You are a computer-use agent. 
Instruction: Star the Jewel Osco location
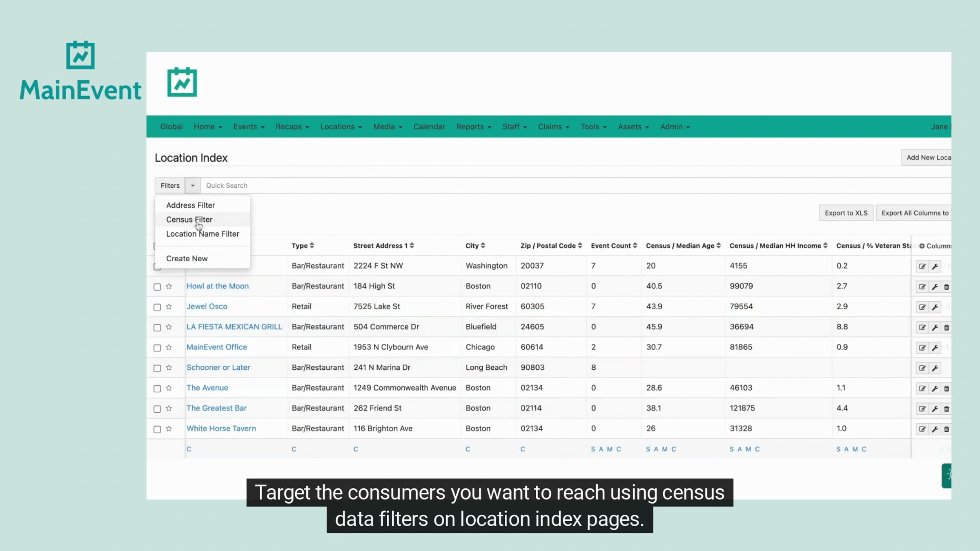tap(169, 307)
